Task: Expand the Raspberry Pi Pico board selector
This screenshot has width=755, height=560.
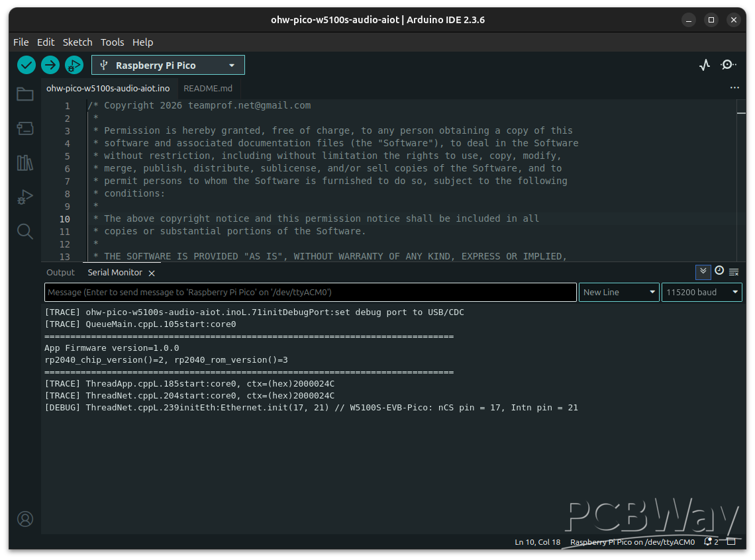Action: point(168,65)
